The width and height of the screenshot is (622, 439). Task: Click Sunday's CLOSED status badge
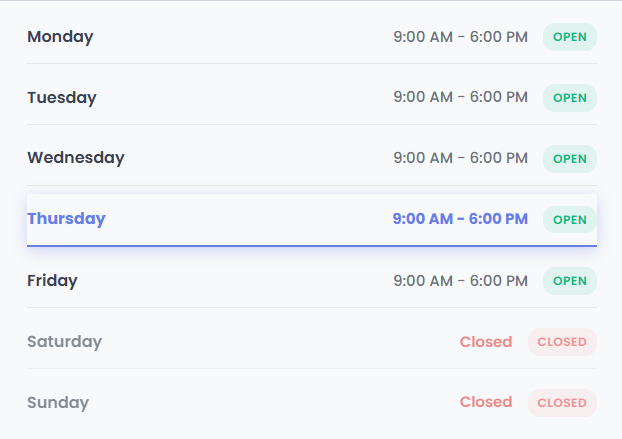pos(562,403)
